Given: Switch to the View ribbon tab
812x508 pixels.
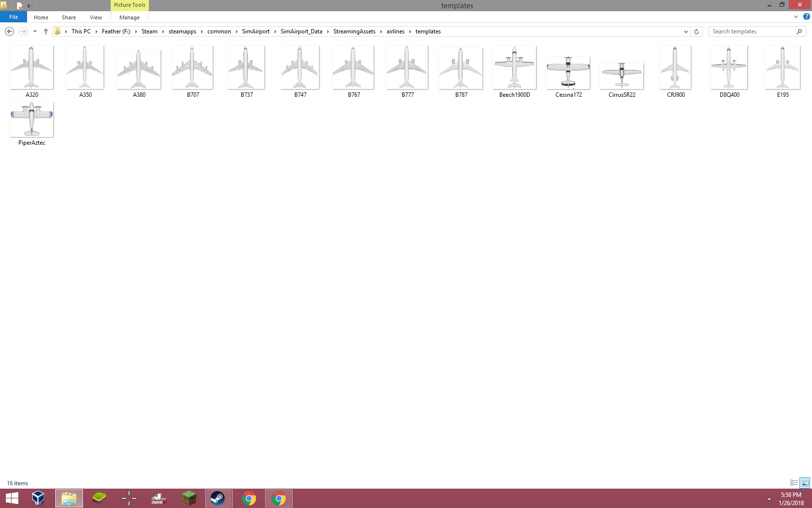Looking at the screenshot, I should click(x=96, y=17).
